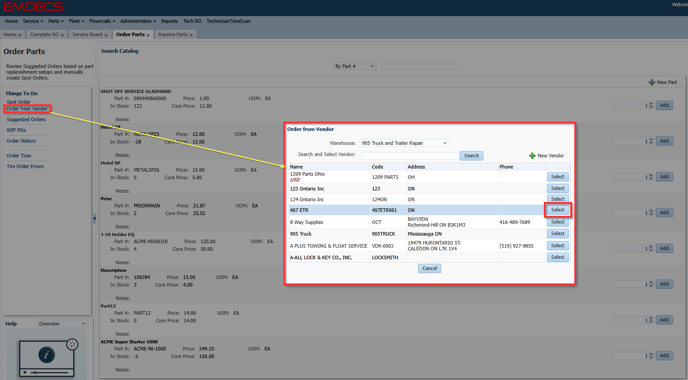Screen dimensions: 688x380
Task: Select vendor A-ALL LOCK & KEY CO., INC.
Action: click(x=558, y=257)
